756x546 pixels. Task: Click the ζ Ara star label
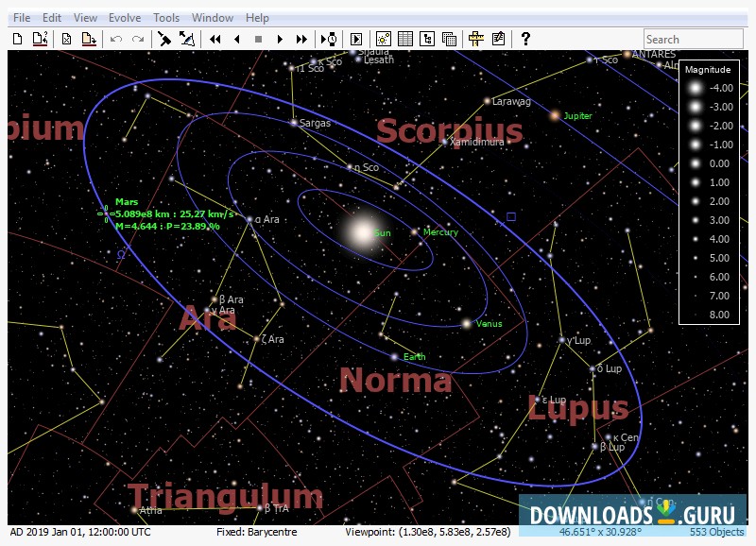tap(273, 339)
